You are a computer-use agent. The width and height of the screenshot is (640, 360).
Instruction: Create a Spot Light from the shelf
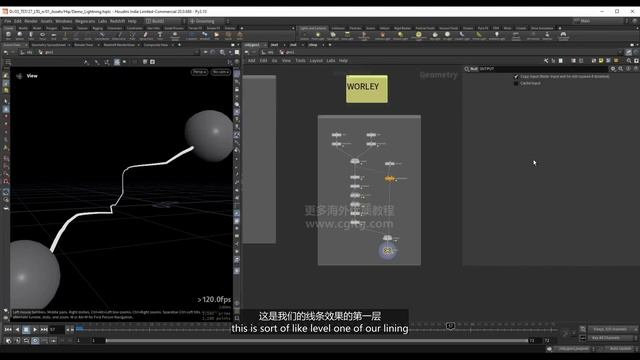click(x=333, y=36)
